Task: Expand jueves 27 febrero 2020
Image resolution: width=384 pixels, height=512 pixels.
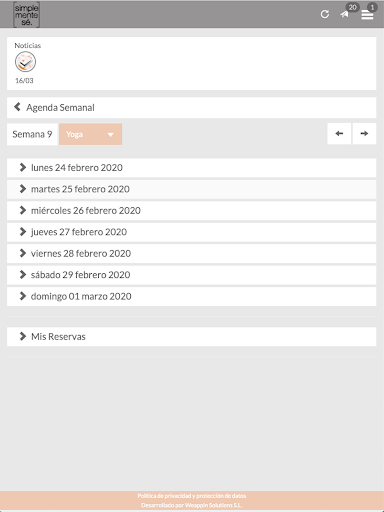Action: click(191, 232)
